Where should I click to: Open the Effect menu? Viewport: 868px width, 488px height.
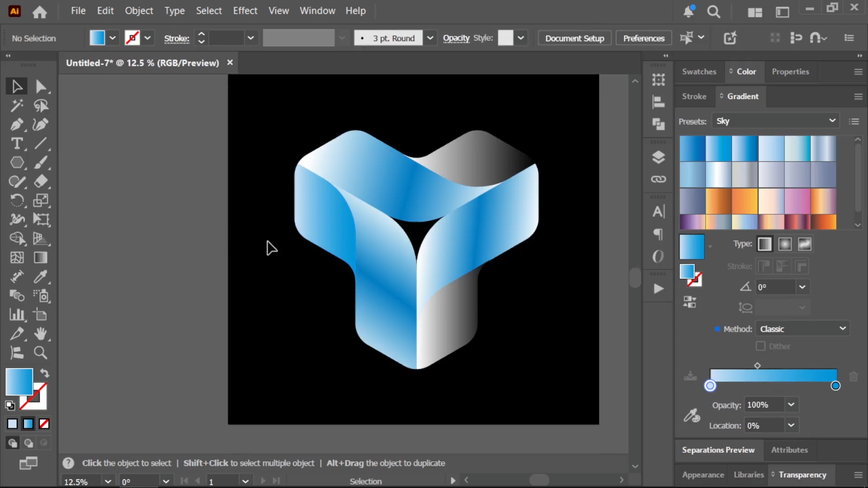click(x=245, y=11)
